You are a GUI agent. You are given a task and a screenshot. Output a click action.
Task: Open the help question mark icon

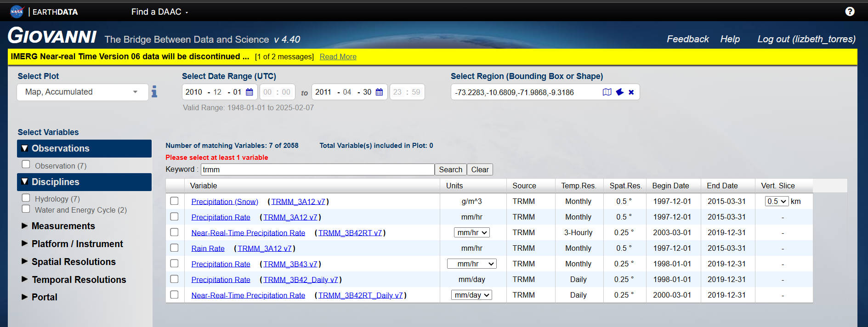[x=850, y=11]
